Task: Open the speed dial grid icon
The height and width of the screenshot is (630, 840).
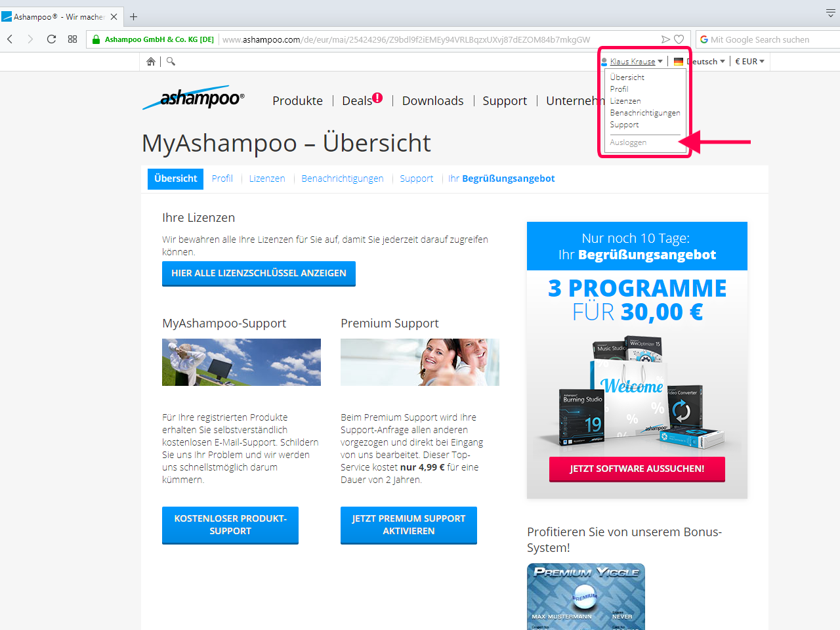Action: click(73, 39)
